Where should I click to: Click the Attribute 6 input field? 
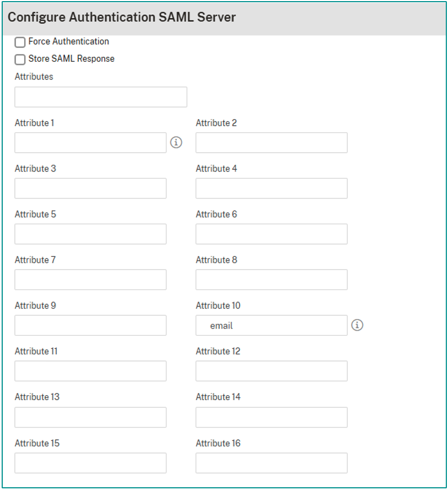271,234
